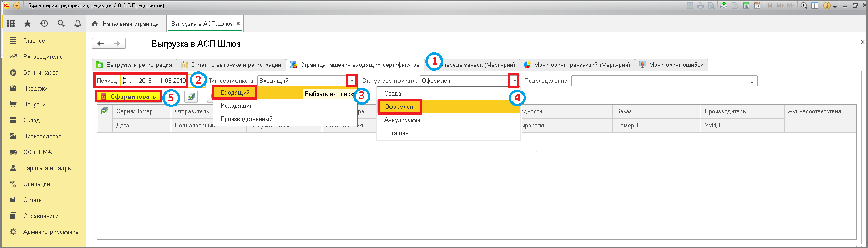Choose Производственный from the type list

pos(285,119)
